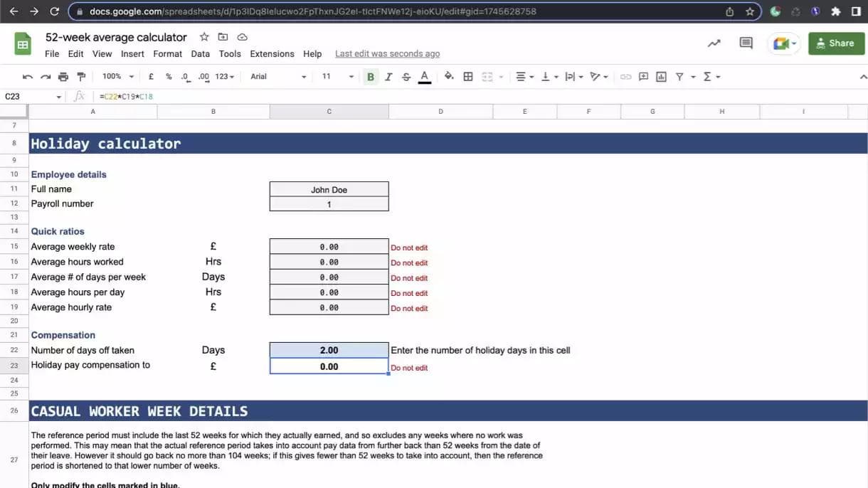The image size is (868, 488).
Task: Open the Extensions menu
Action: 272,54
